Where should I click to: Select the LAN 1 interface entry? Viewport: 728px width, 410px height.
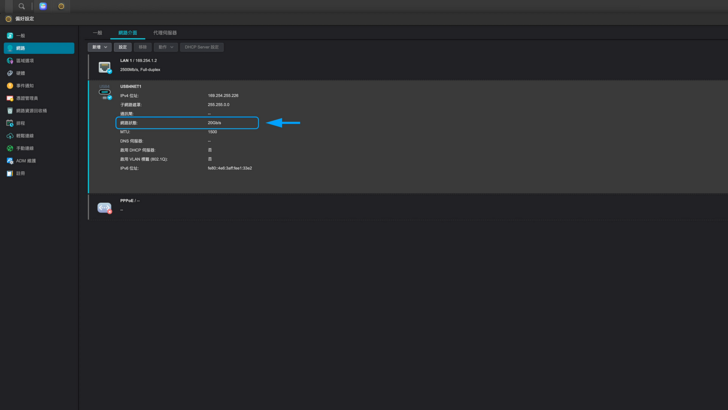point(138,65)
